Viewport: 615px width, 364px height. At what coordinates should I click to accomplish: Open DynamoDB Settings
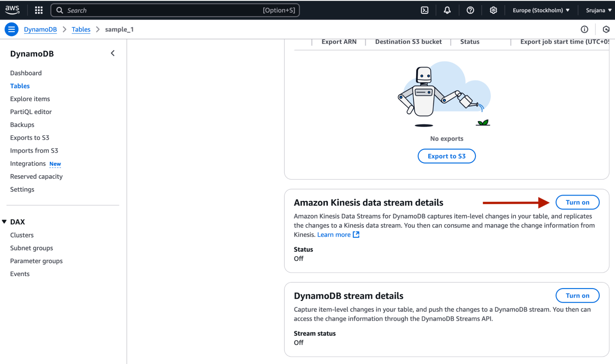point(22,189)
